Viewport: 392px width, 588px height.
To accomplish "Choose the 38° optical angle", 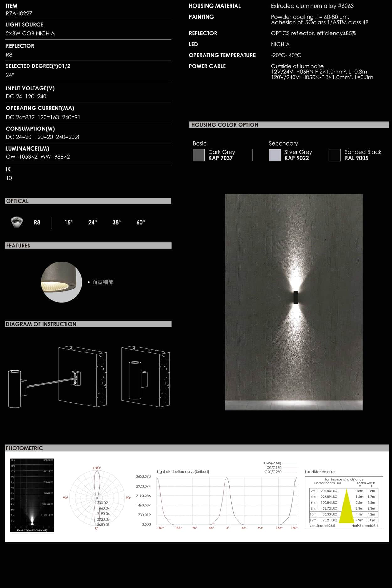I will coord(117,222).
